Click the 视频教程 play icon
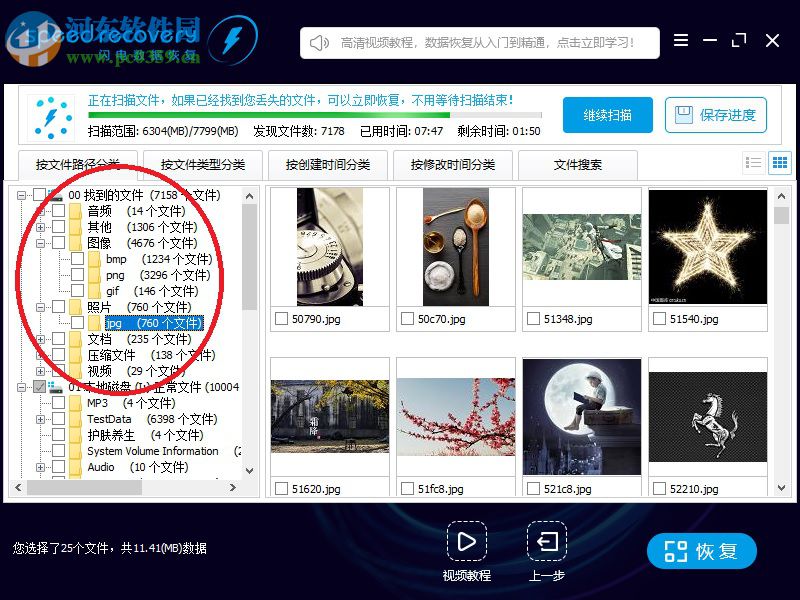The height and width of the screenshot is (600, 800). tap(468, 541)
